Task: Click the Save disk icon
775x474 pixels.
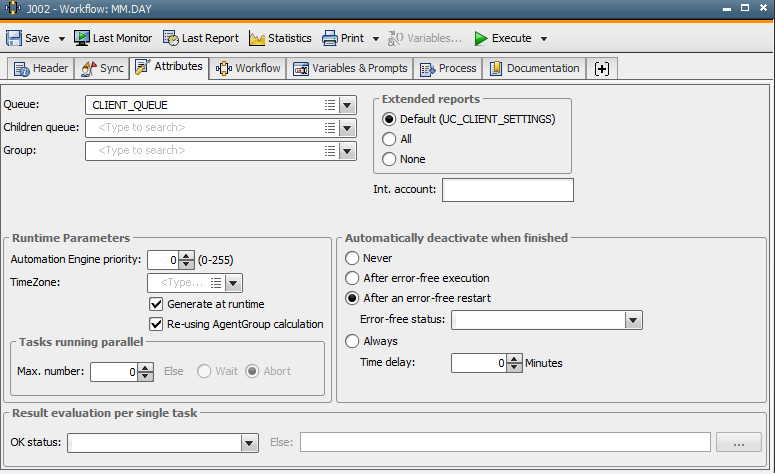Action: [x=14, y=38]
